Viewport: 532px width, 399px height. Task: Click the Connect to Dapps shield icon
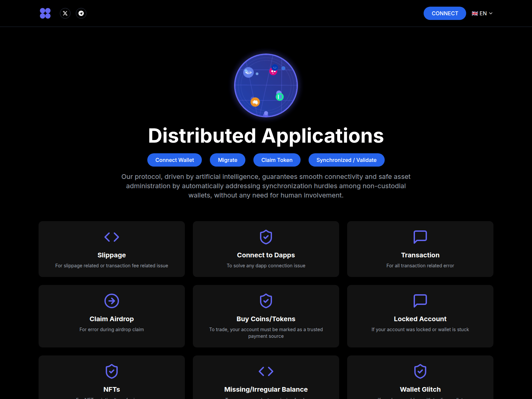[266, 237]
